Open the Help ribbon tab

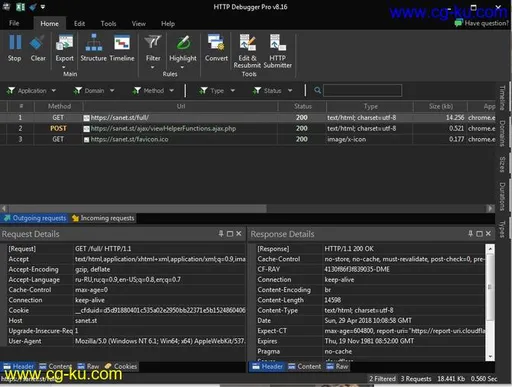click(168, 23)
